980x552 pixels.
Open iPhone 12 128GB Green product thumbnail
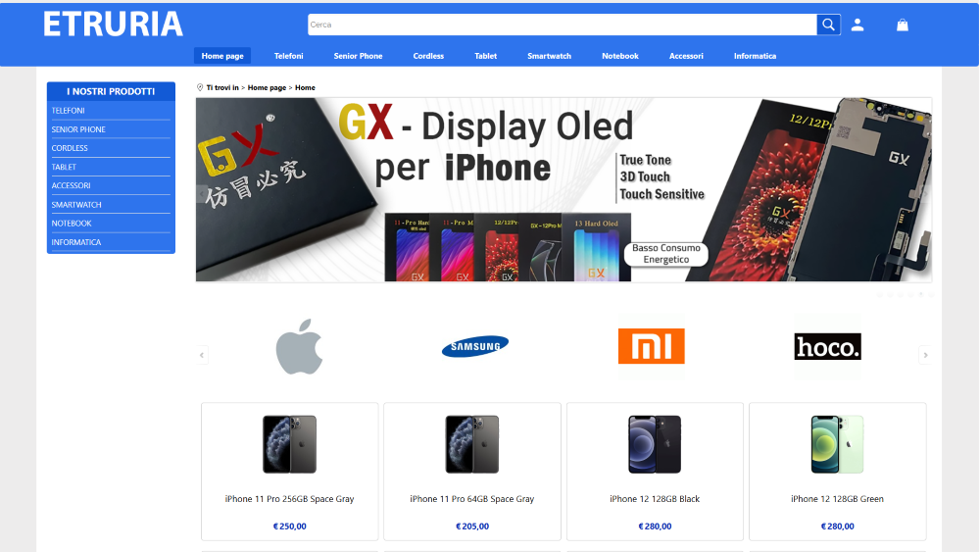click(x=837, y=444)
